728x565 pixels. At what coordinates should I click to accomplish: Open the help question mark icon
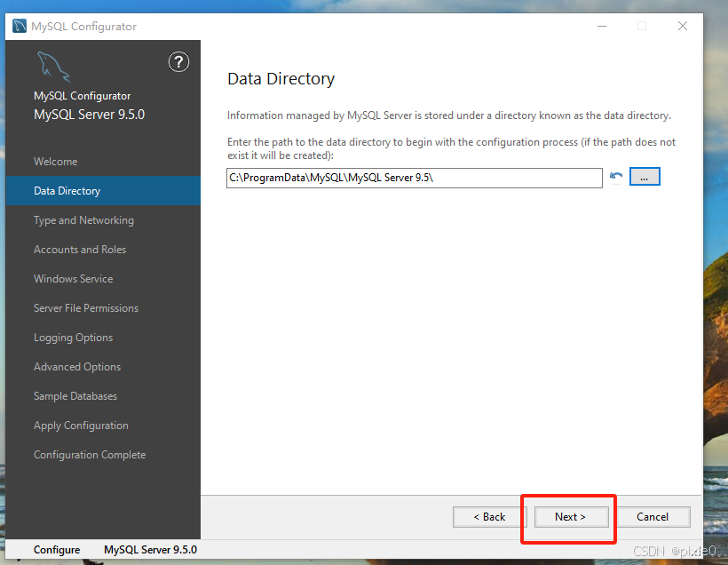point(178,62)
